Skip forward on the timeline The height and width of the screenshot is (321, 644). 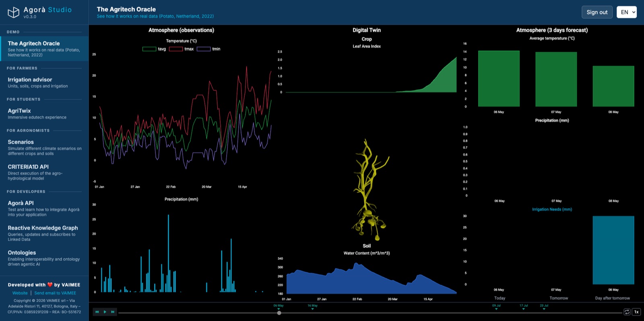(x=113, y=312)
